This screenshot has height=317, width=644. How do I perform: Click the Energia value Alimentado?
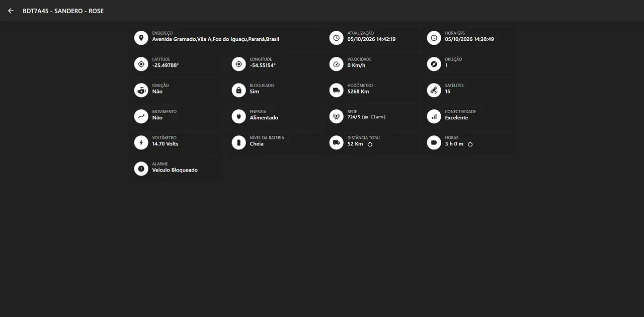pyautogui.click(x=264, y=118)
